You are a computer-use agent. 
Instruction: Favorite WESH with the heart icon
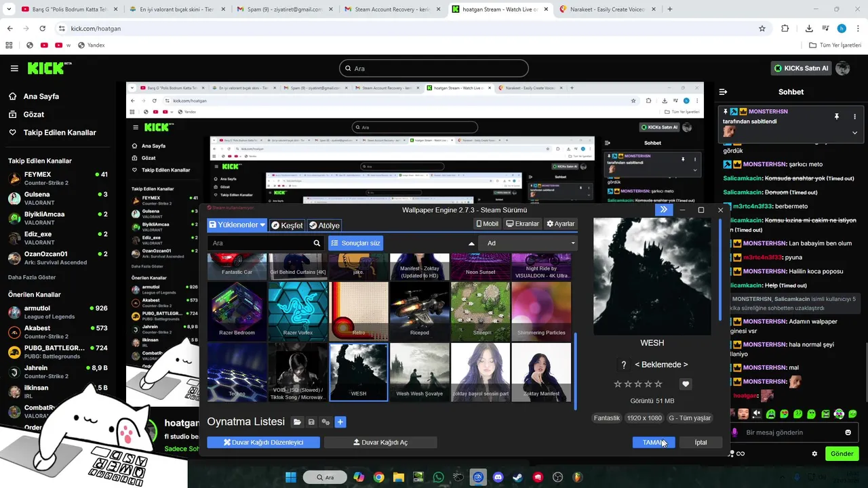pyautogui.click(x=686, y=384)
